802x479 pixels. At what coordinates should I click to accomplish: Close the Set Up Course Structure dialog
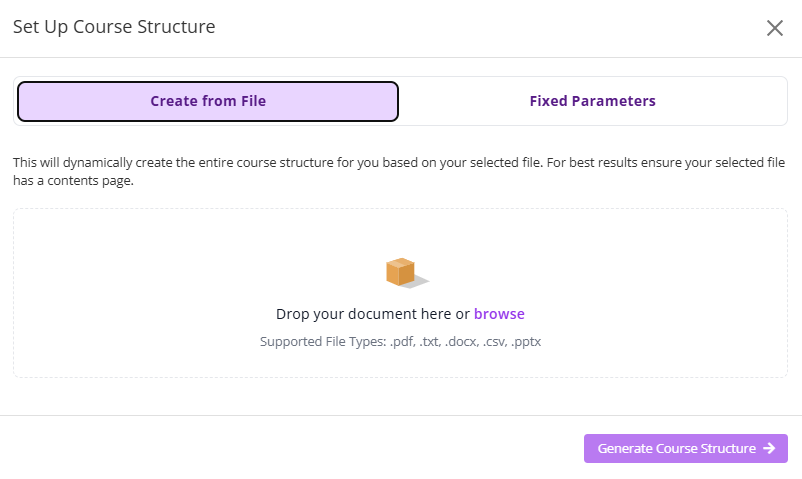(x=774, y=28)
